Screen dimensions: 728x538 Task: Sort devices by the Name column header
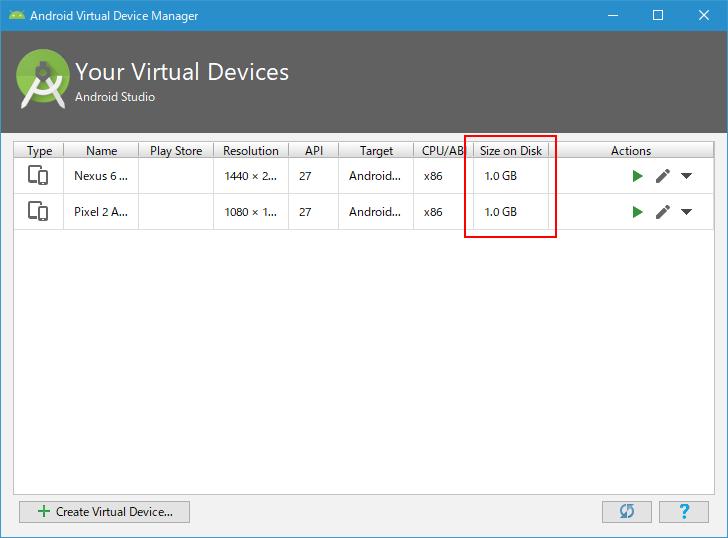101,150
